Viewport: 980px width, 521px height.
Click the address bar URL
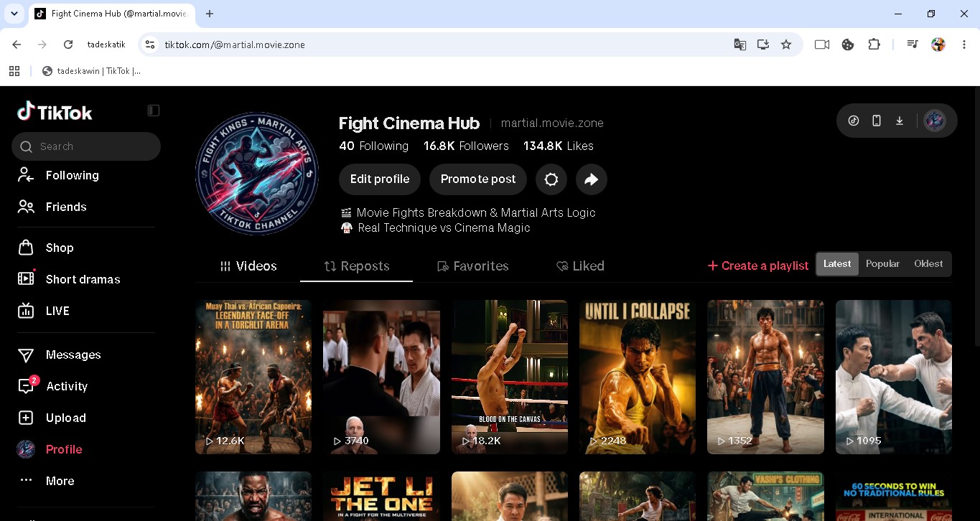coord(235,44)
